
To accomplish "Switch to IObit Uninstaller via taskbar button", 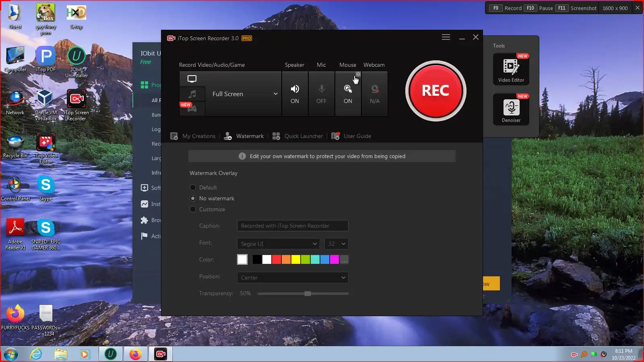I will point(111,354).
